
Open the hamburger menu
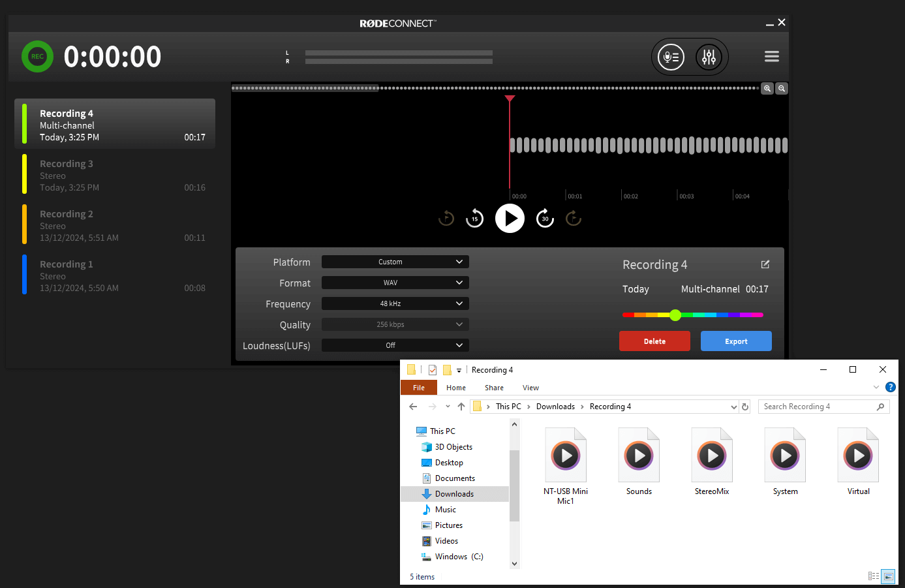771,57
